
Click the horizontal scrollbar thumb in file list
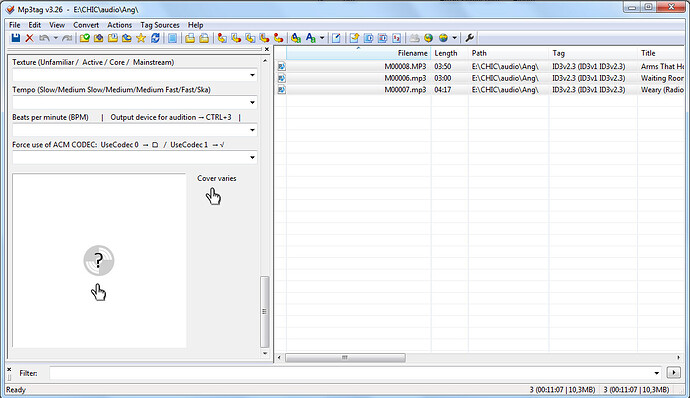(x=345, y=357)
